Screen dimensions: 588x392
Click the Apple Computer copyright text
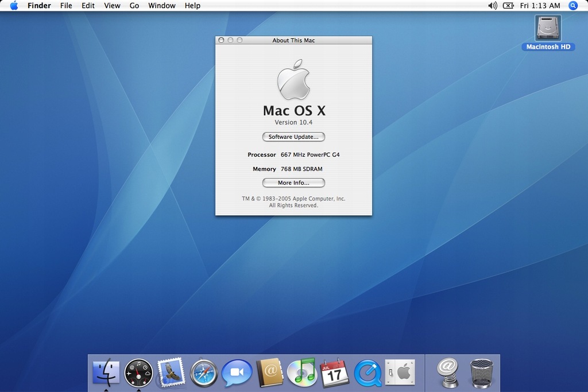[x=293, y=202]
